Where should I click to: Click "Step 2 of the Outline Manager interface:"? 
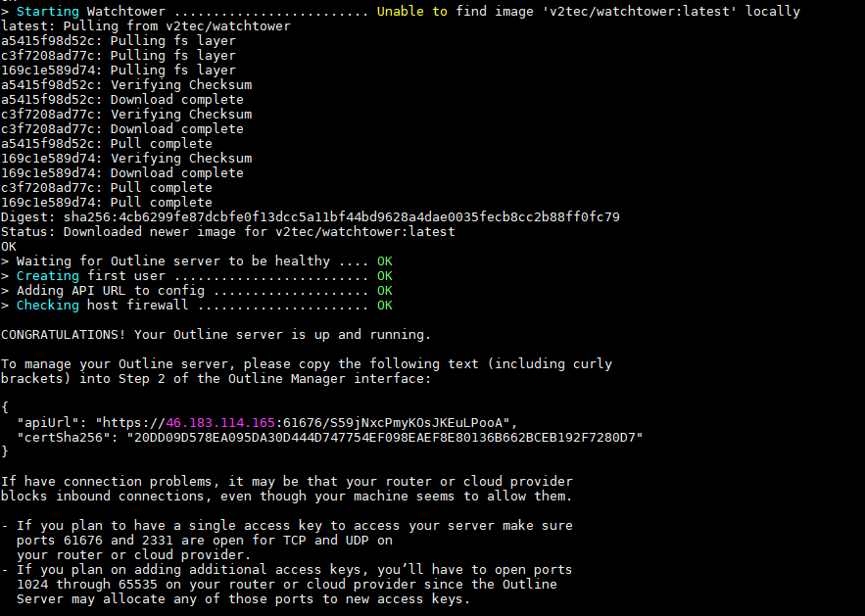coord(274,379)
